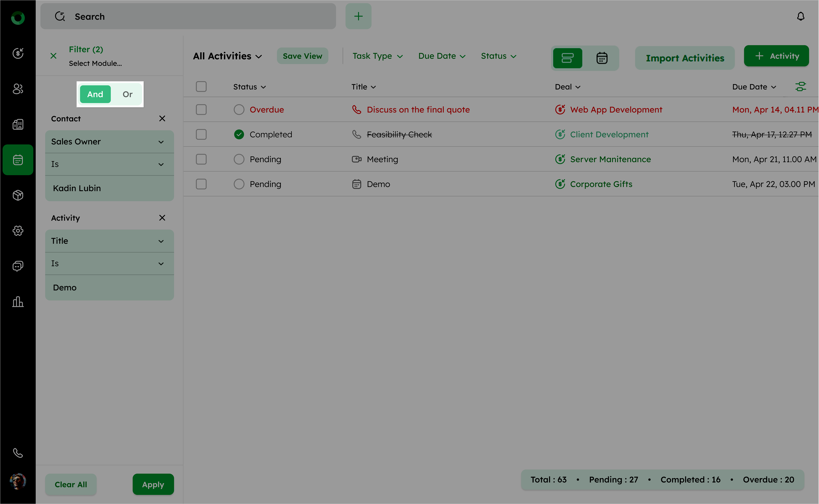This screenshot has height=504, width=819.
Task: Click the Apply filter button
Action: pyautogui.click(x=153, y=484)
